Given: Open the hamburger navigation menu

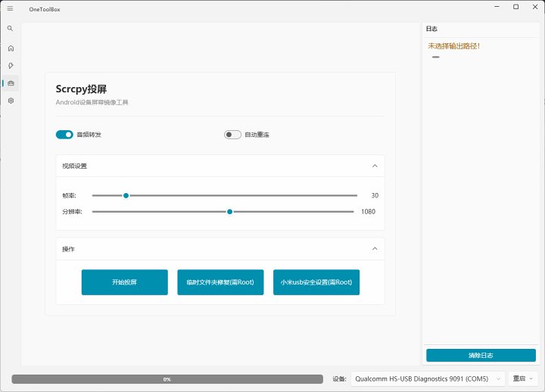Looking at the screenshot, I should (10, 8).
